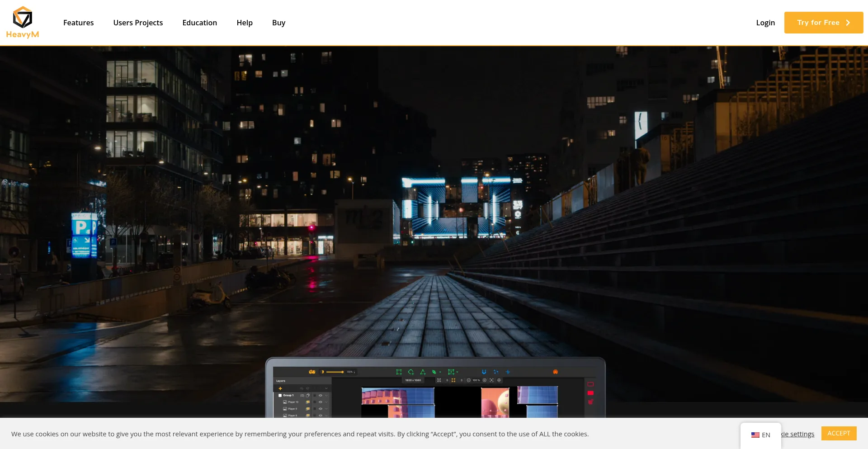Select the Player 10 layer

click(x=293, y=402)
